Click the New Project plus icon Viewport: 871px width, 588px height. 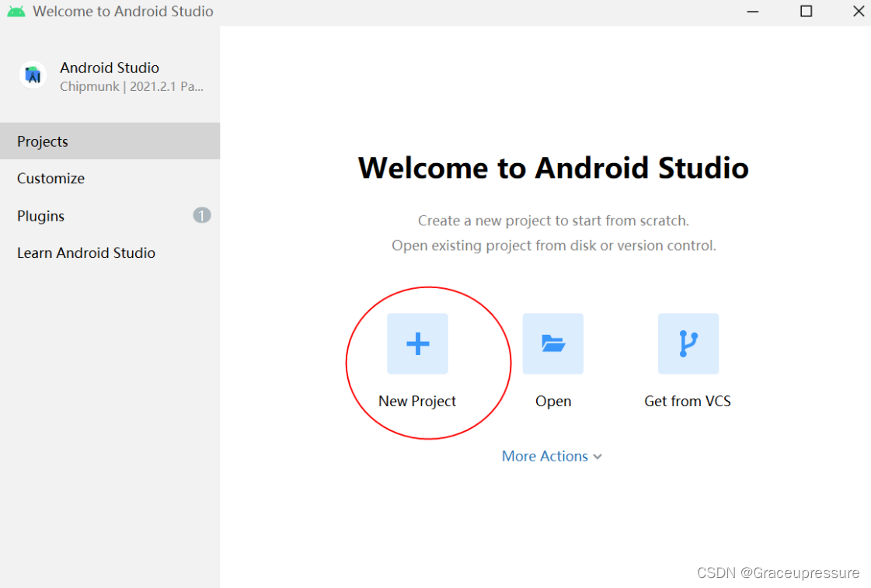[x=417, y=343]
